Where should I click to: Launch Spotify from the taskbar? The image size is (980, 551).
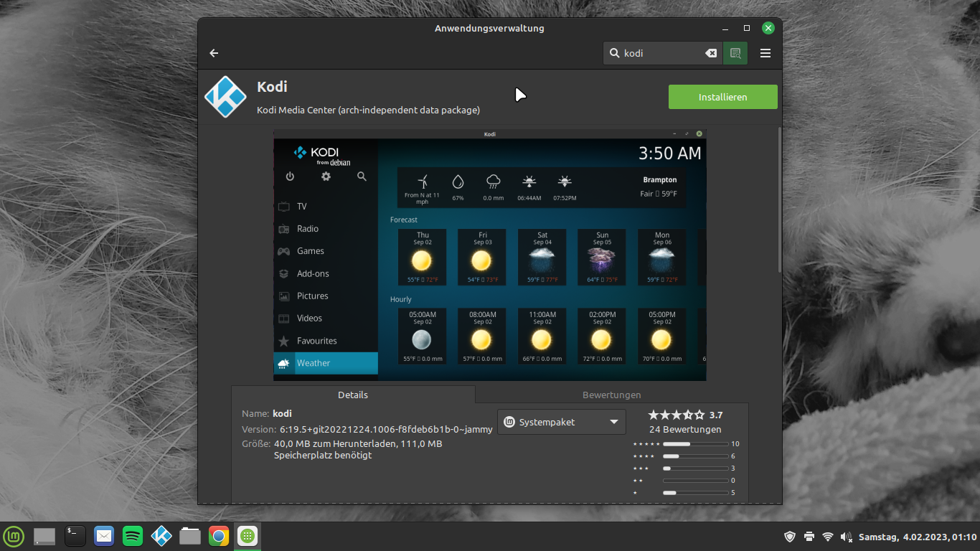coord(133,536)
